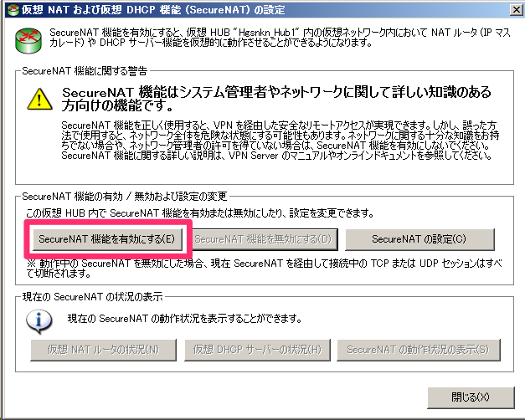Click the group label SecureNAT 機能の有効 / 無効および設定の変更
Image resolution: width=525 pixels, height=420 pixels.
(x=125, y=196)
